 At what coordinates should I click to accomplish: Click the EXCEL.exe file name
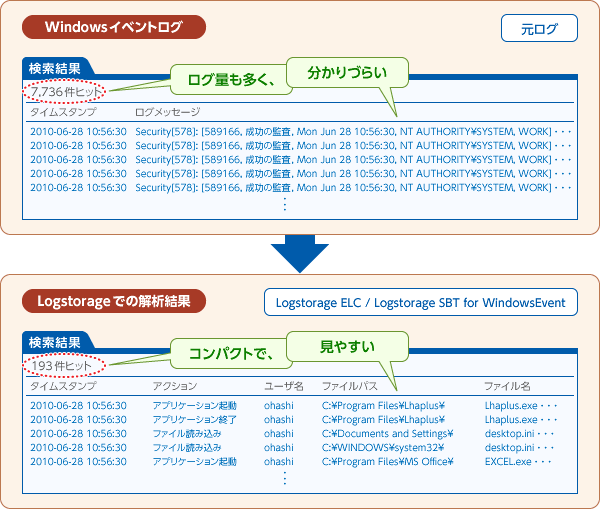(x=508, y=462)
